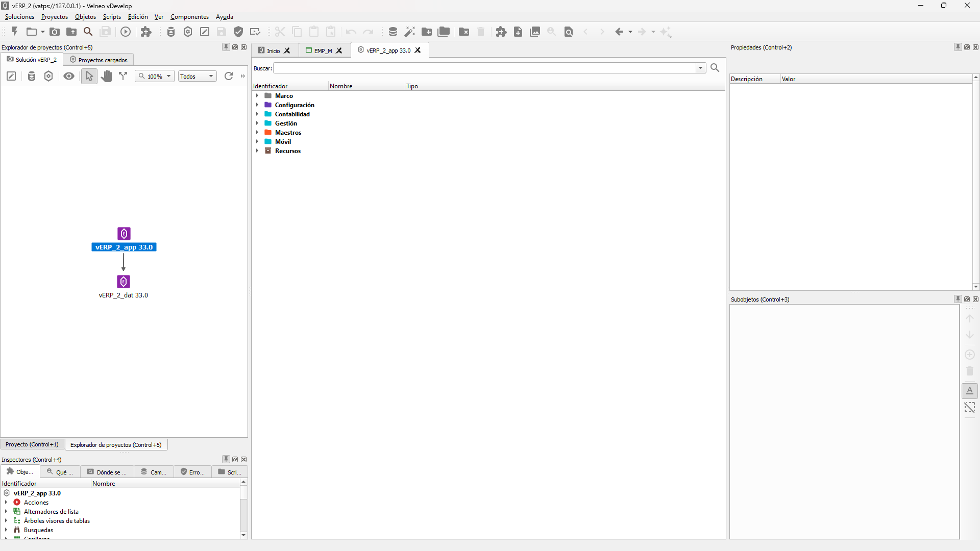Screen dimensions: 980x551
Task: Open the Componentes menu
Action: (x=189, y=17)
